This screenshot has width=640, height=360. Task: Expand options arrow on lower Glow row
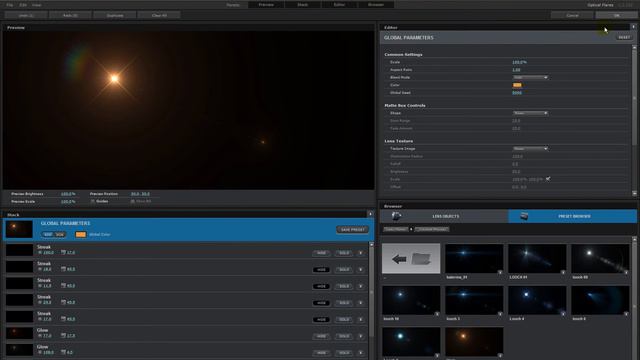(360, 353)
